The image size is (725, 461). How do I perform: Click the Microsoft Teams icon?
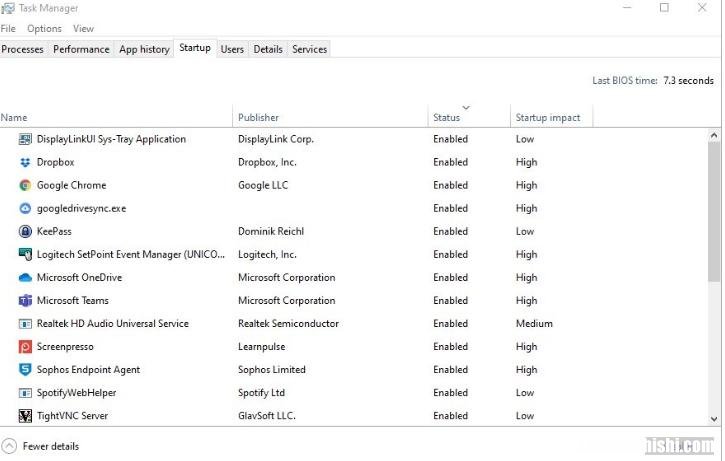pos(25,301)
